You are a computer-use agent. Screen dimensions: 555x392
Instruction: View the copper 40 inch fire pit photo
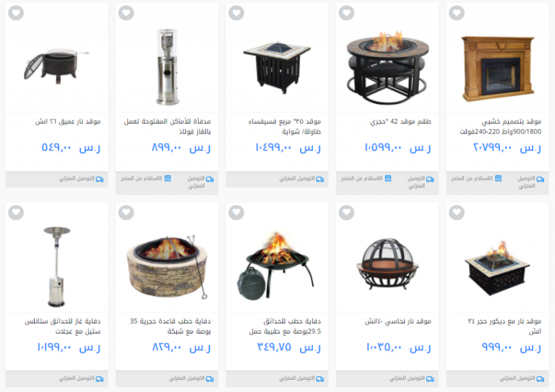coord(387,264)
